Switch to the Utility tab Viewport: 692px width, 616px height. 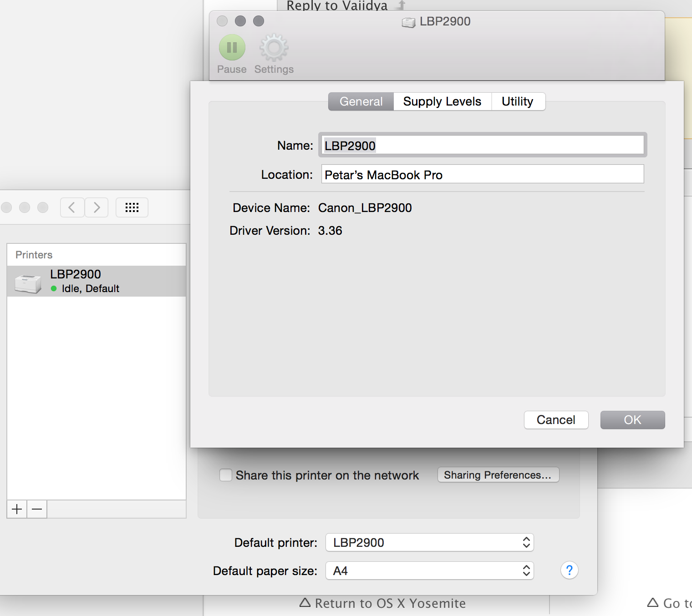pos(518,101)
